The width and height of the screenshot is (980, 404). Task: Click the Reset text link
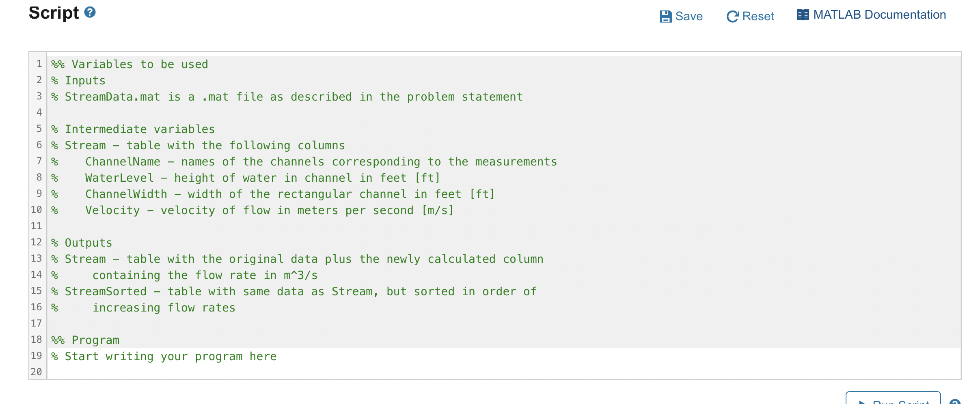click(x=758, y=16)
